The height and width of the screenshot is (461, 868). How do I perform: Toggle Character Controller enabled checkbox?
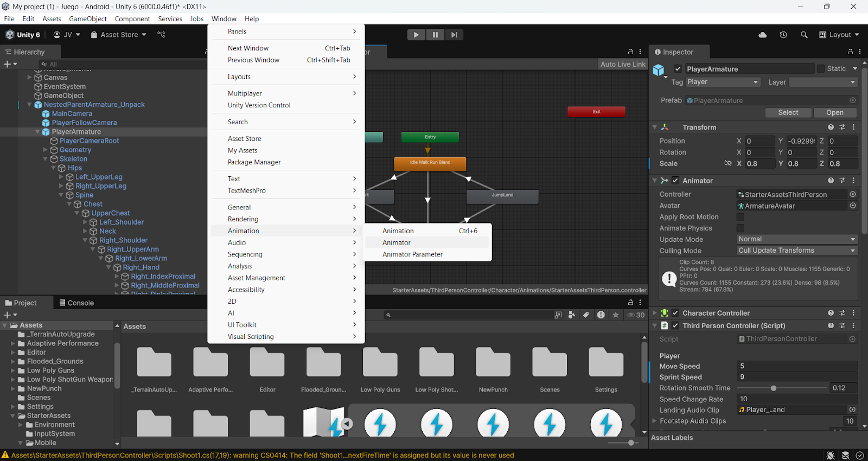[675, 313]
